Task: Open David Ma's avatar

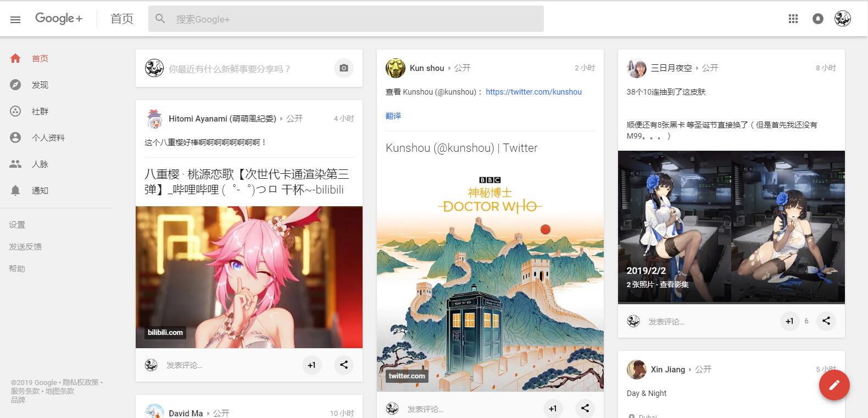Action: point(154,412)
